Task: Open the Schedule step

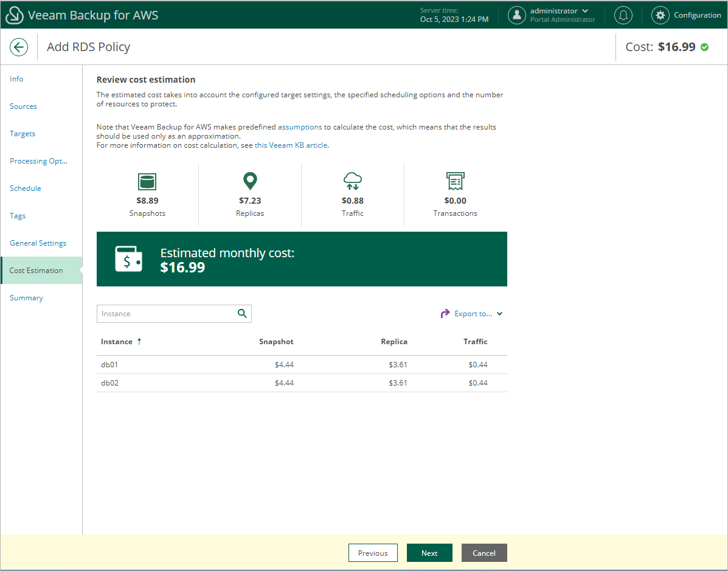Action: coord(25,189)
